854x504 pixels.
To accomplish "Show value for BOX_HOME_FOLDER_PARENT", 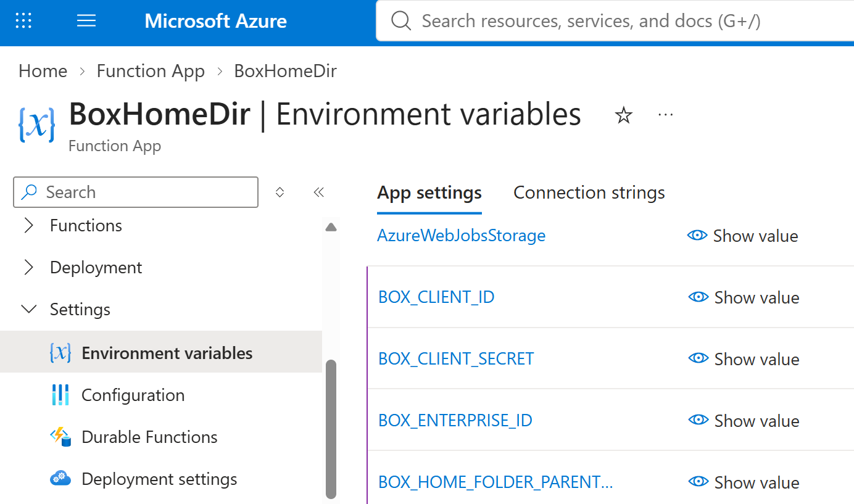I will (744, 482).
